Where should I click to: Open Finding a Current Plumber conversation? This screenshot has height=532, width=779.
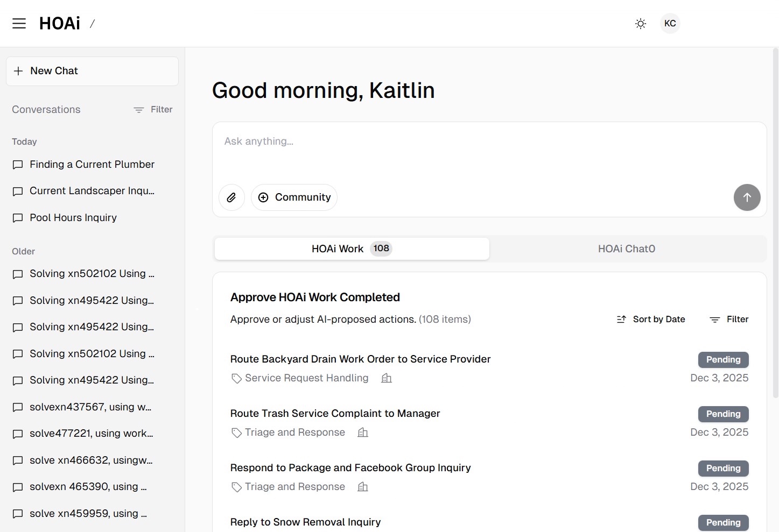click(x=92, y=165)
